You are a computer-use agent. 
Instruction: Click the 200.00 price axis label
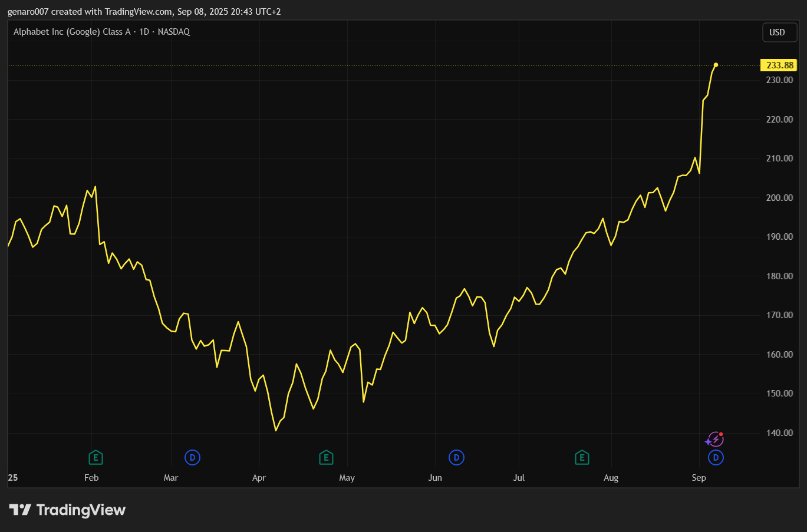(x=779, y=198)
